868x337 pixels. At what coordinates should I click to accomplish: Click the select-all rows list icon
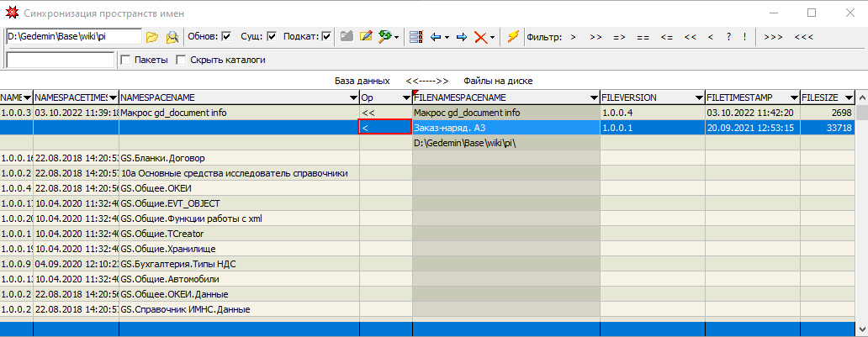(415, 37)
